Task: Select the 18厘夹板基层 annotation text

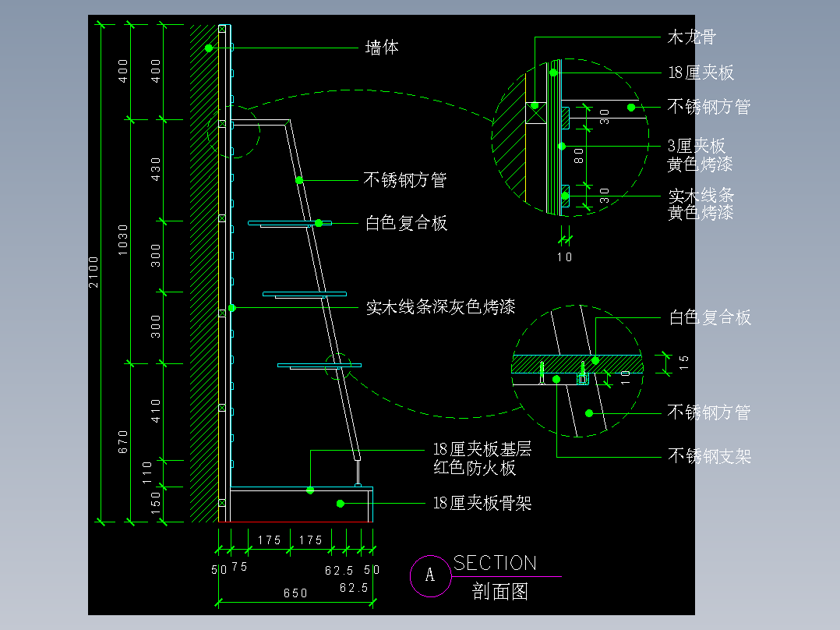Action: (482, 449)
